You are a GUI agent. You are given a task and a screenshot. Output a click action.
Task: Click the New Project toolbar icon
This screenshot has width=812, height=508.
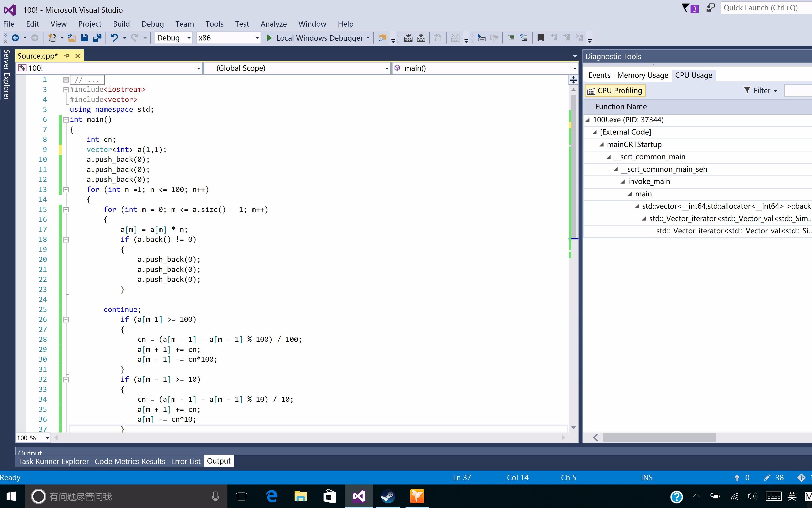[x=52, y=38]
